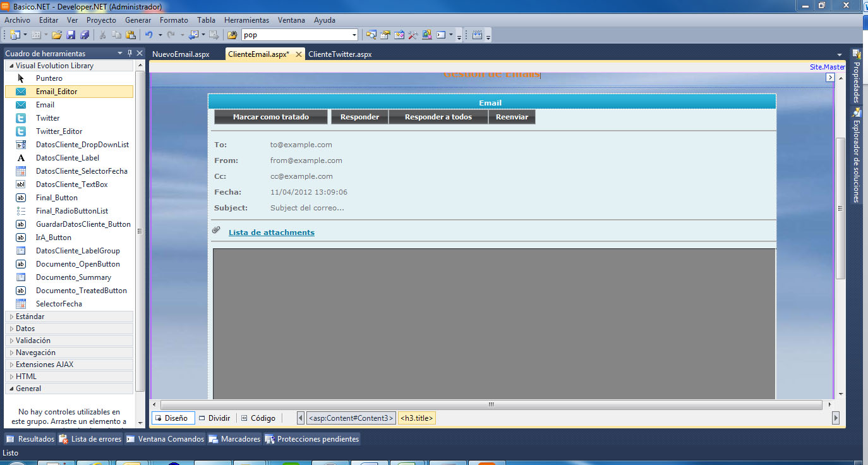868x465 pixels.
Task: Click the Navigate Backward toolbar icon
Action: click(x=193, y=35)
